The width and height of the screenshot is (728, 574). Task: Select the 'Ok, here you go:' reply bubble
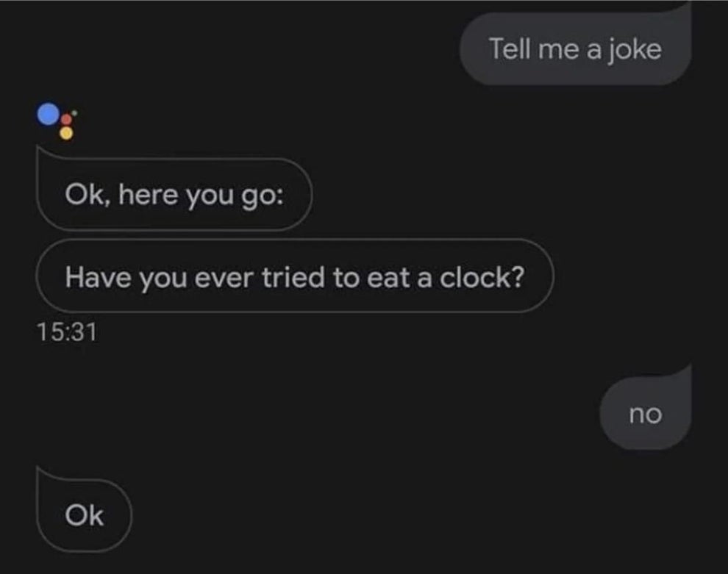click(174, 194)
